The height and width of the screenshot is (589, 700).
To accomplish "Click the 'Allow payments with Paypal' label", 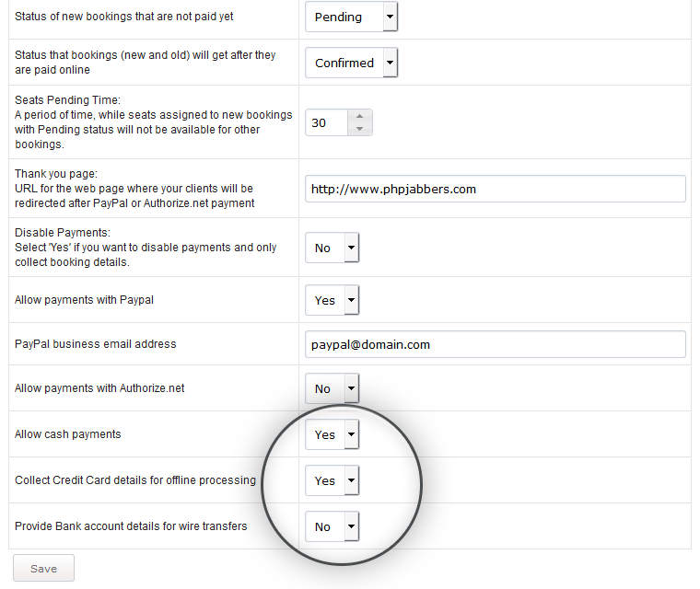I will point(84,300).
